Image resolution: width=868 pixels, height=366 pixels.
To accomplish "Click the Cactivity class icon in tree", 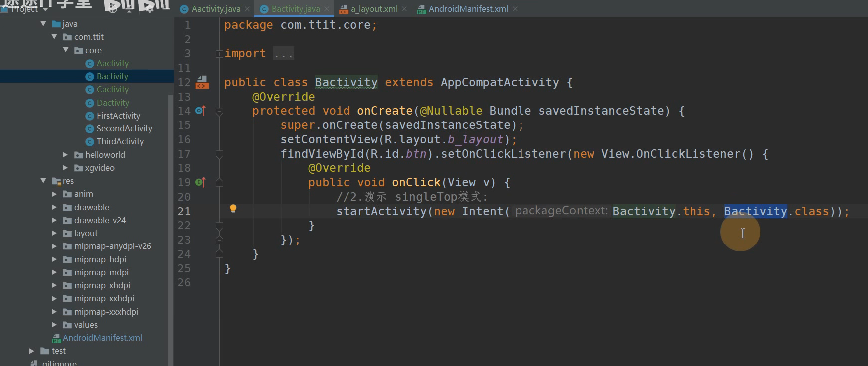I will click(90, 90).
